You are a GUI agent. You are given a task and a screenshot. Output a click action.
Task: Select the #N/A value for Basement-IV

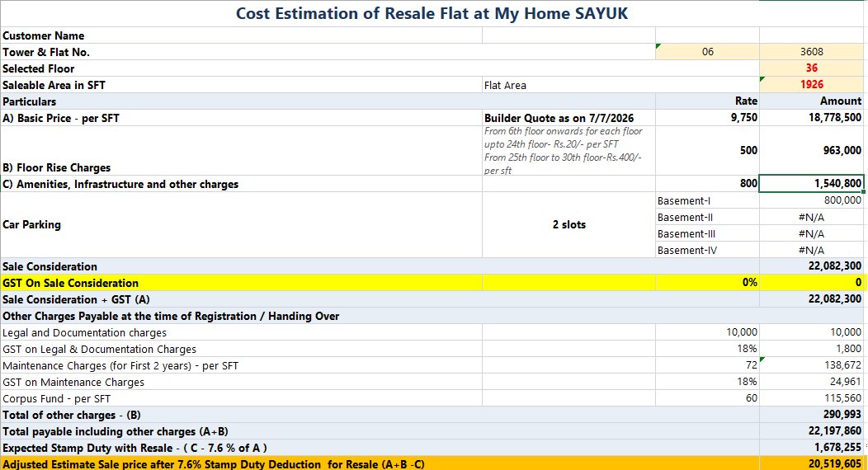coord(812,250)
